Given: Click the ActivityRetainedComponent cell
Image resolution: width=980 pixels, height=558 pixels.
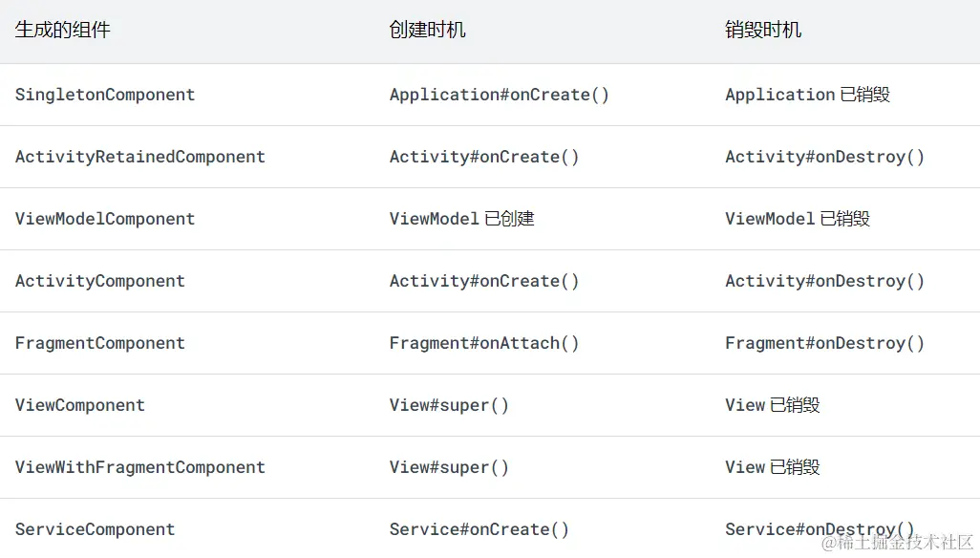Looking at the screenshot, I should 140,157.
